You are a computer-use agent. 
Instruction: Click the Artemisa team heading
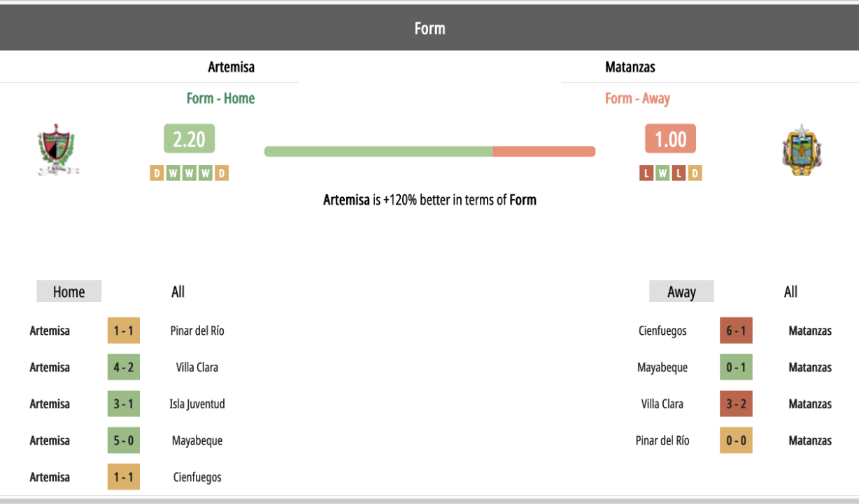(231, 67)
